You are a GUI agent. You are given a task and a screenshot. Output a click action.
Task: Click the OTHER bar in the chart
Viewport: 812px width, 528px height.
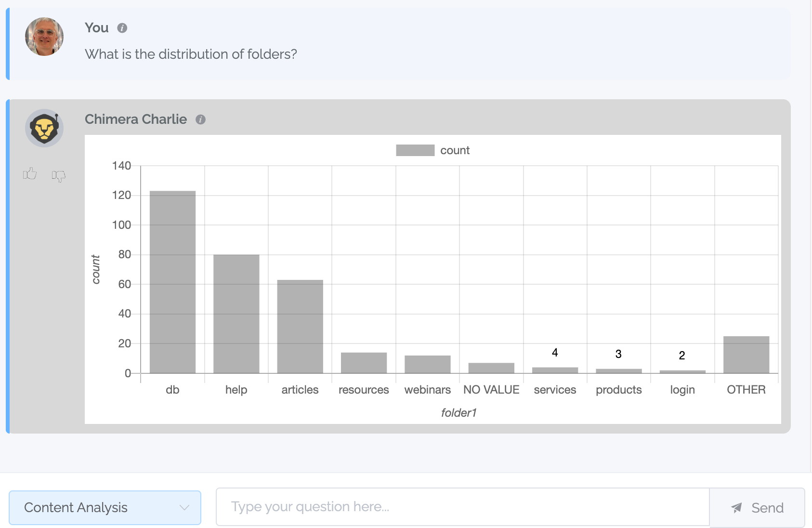746,355
